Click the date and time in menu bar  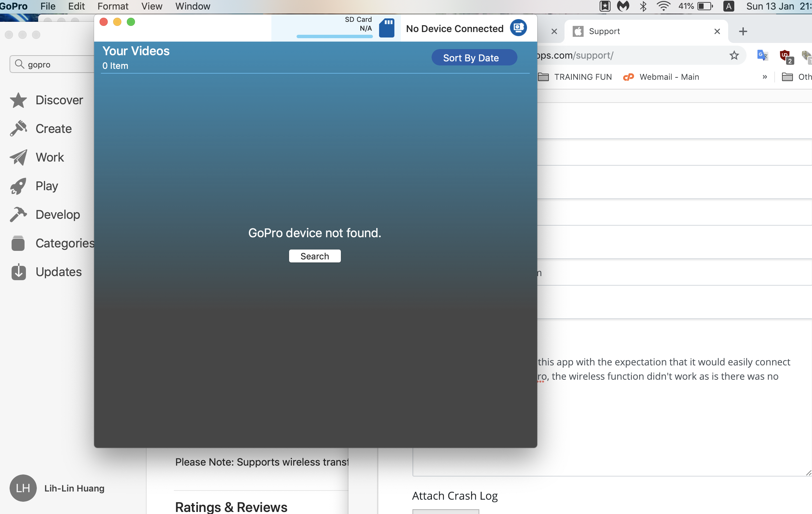click(779, 6)
